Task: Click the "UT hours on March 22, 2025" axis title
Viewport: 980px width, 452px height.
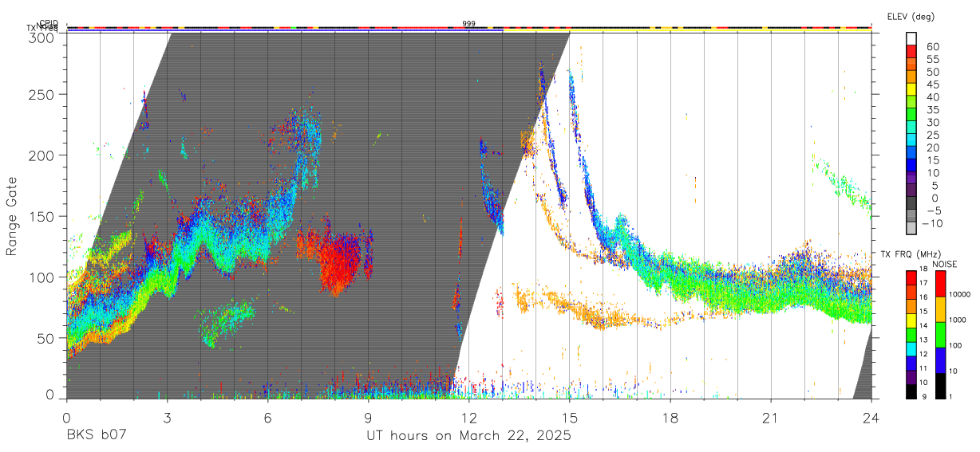Action: 468,436
